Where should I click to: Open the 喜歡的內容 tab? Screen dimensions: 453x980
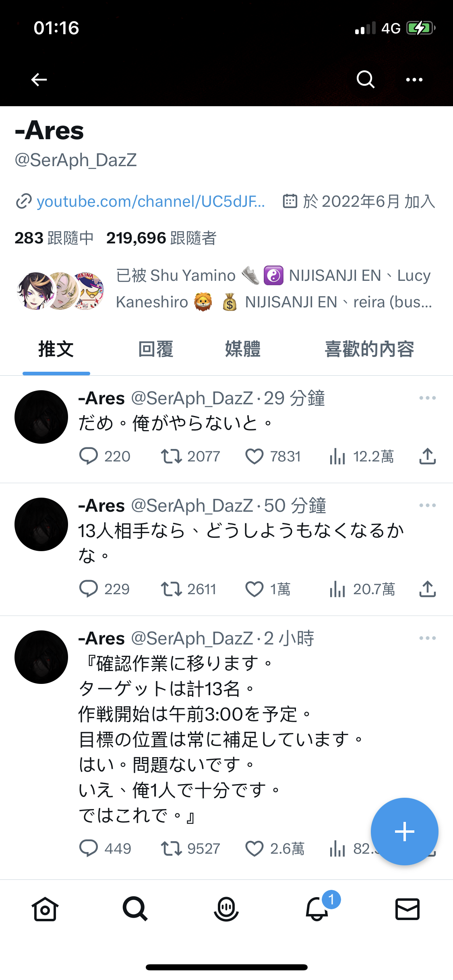(370, 349)
